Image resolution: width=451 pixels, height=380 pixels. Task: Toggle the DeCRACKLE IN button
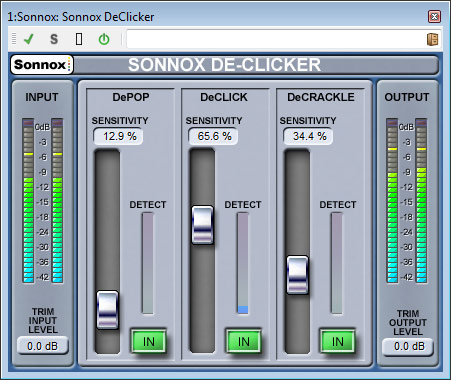(x=338, y=341)
